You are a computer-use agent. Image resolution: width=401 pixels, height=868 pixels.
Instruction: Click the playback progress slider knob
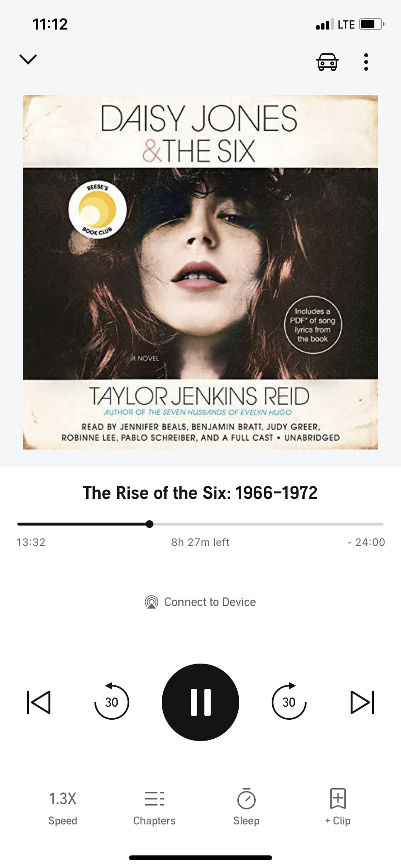pos(150,524)
